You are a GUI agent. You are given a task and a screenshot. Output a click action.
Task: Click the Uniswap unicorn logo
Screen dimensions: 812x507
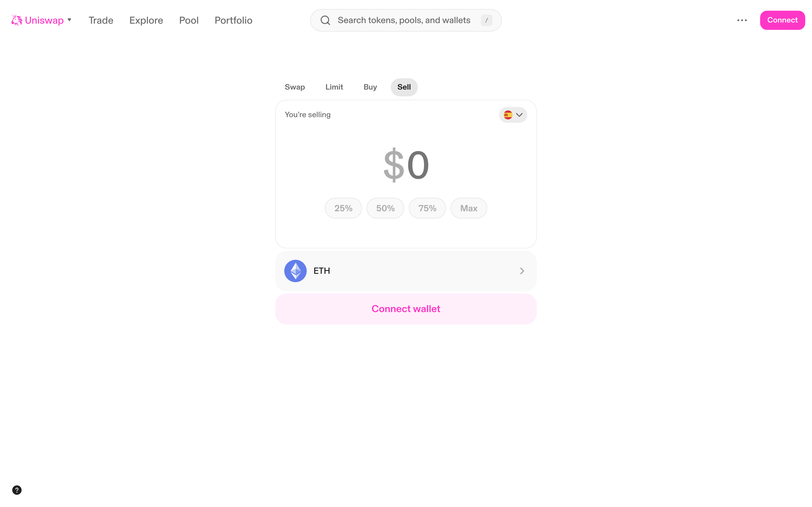point(16,20)
